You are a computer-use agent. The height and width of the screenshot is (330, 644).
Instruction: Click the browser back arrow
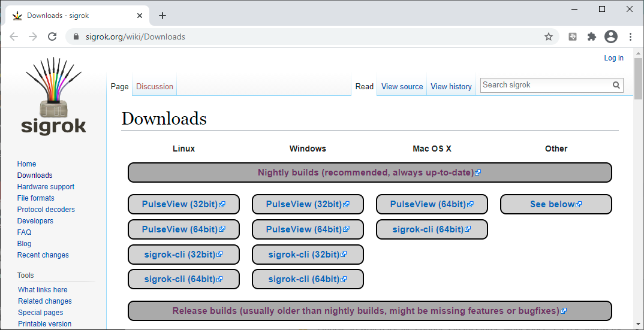click(x=14, y=37)
